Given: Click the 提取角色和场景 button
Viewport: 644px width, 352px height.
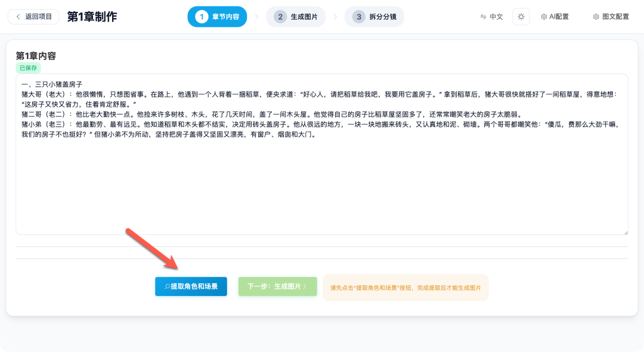Looking at the screenshot, I should pos(191,286).
